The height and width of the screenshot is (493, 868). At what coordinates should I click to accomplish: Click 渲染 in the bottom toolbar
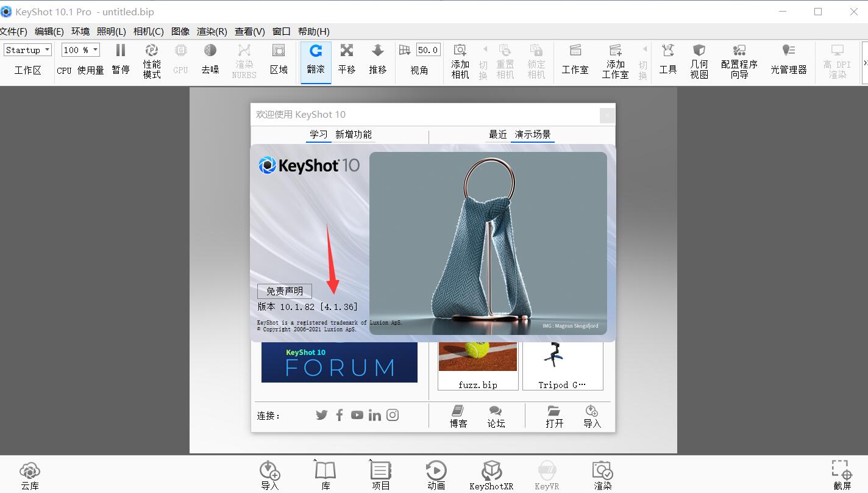click(x=602, y=476)
